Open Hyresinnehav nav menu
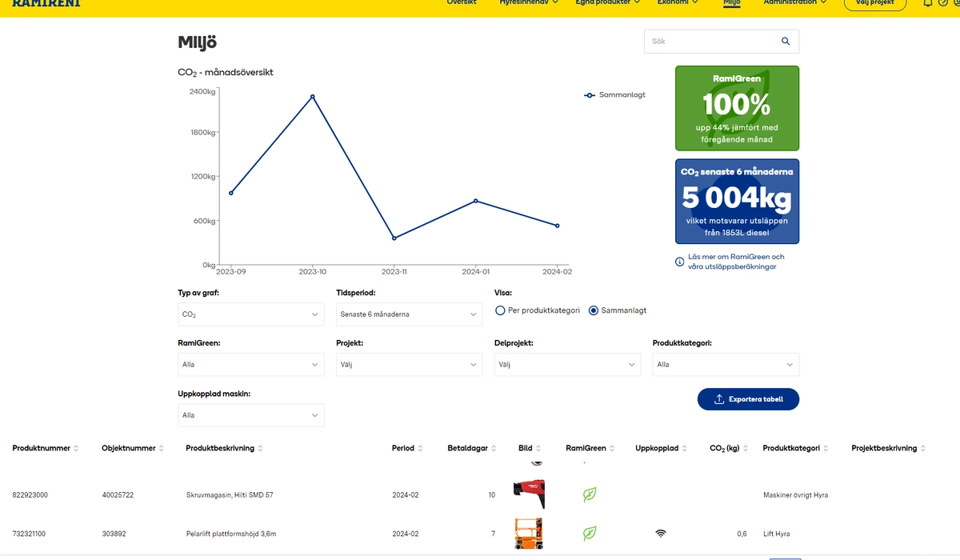 (530, 2)
